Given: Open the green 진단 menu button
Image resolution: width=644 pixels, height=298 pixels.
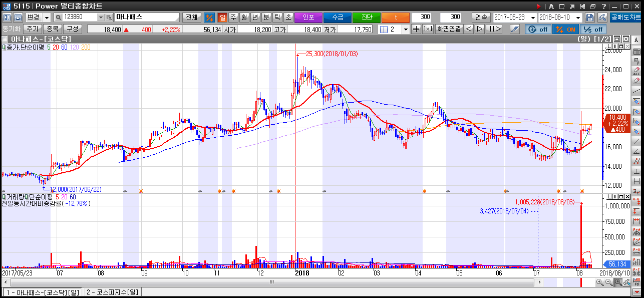Looking at the screenshot, I should point(367,17).
